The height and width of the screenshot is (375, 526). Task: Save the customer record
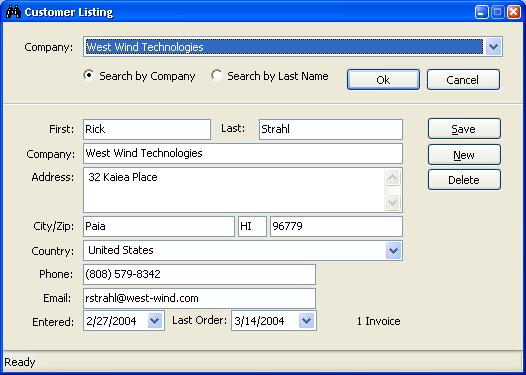(464, 129)
